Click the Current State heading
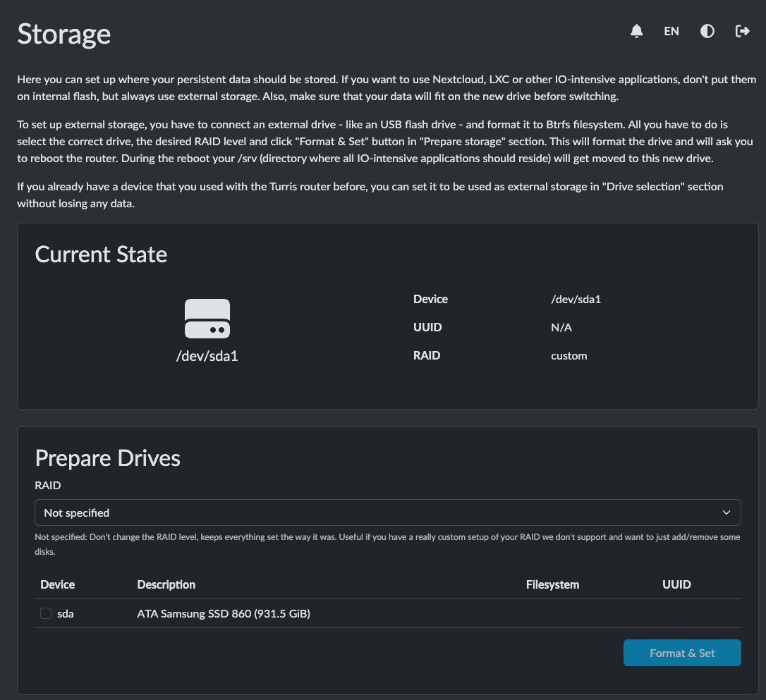The image size is (766, 700). (x=101, y=254)
